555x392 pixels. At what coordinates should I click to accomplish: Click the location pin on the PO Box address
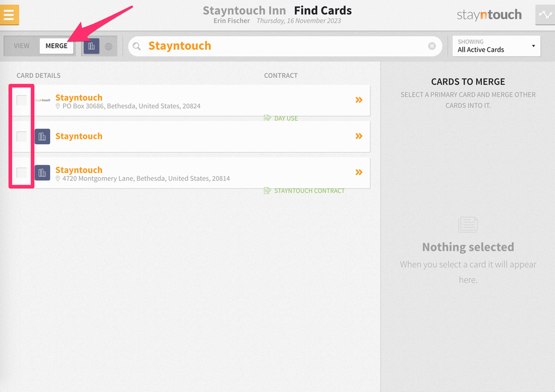tap(58, 106)
